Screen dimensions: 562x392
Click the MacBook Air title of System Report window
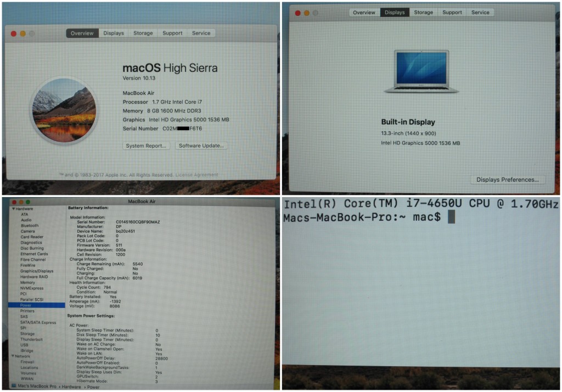pos(142,201)
